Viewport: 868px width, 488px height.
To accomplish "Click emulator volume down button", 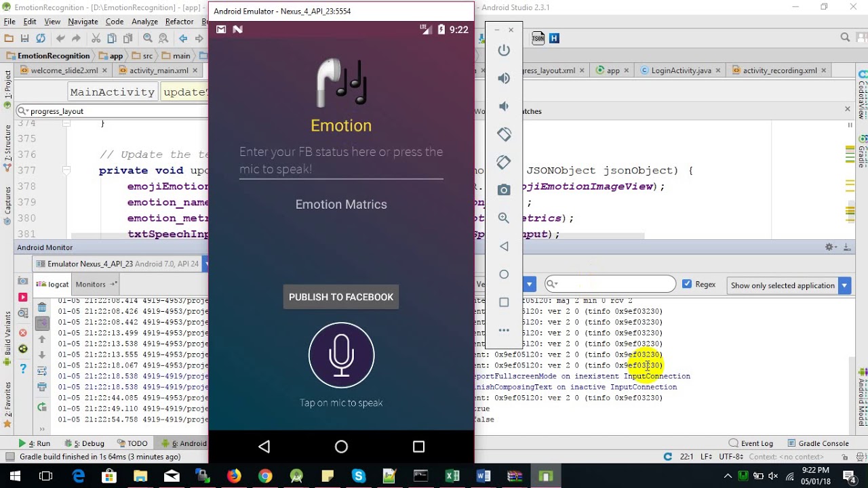I will [x=504, y=106].
